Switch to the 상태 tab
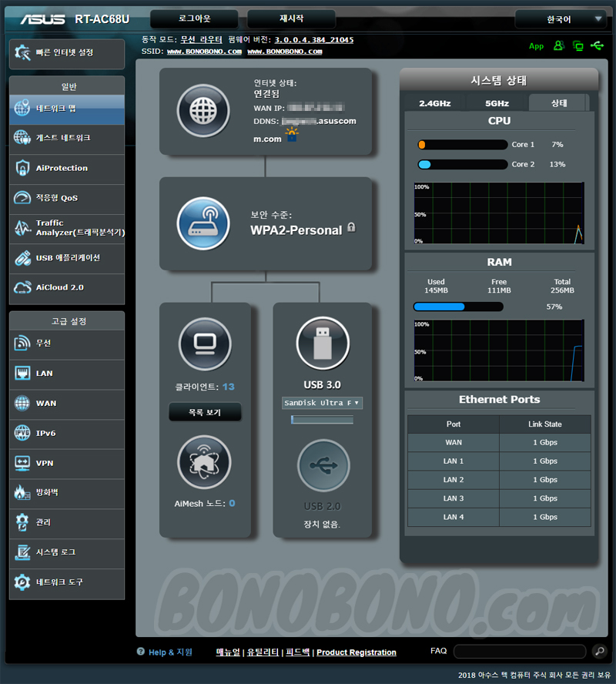 [x=559, y=103]
